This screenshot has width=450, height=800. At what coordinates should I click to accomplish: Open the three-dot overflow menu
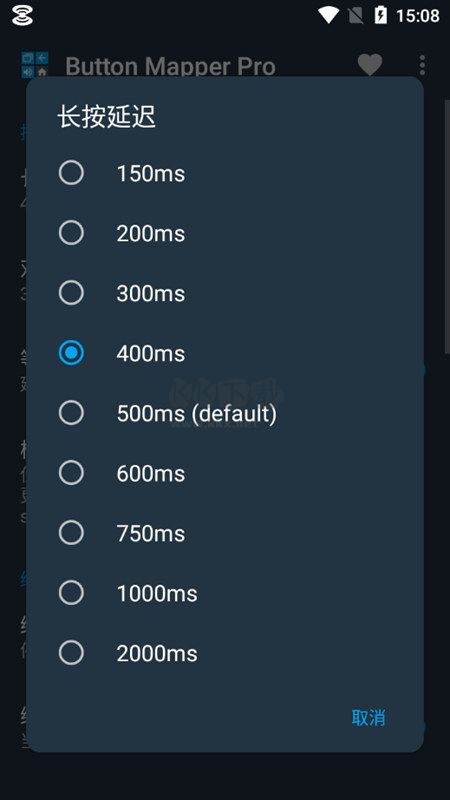(x=422, y=65)
